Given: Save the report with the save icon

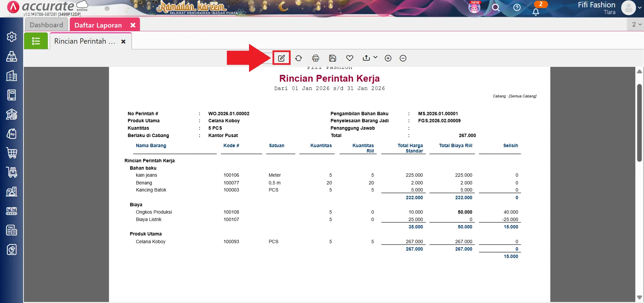Looking at the screenshot, I should [x=332, y=58].
